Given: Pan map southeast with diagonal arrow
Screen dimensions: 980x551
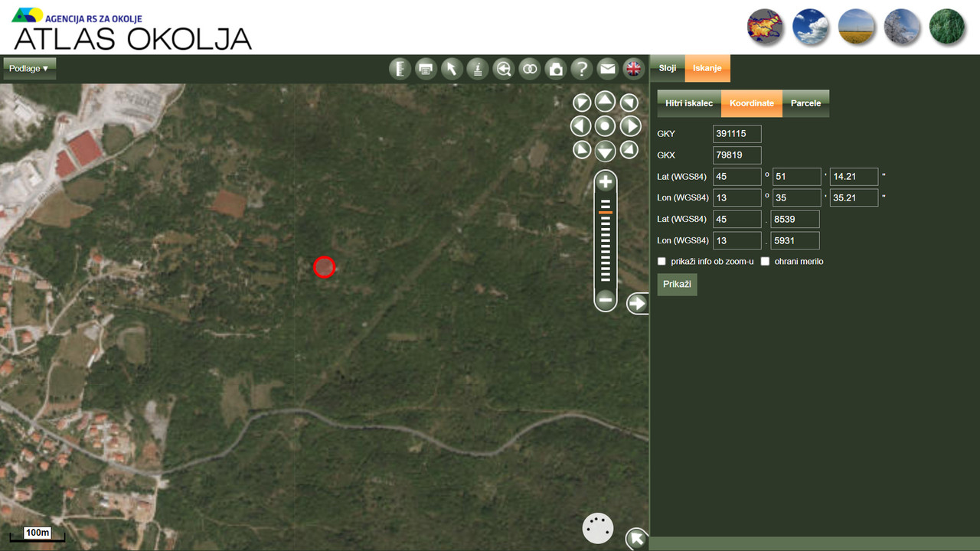Looking at the screenshot, I should (629, 150).
